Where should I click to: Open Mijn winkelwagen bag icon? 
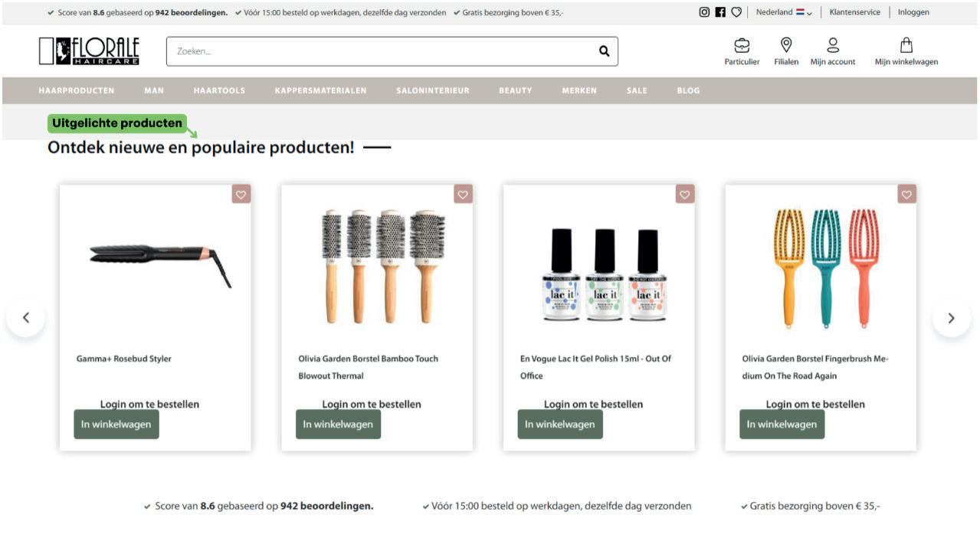906,45
